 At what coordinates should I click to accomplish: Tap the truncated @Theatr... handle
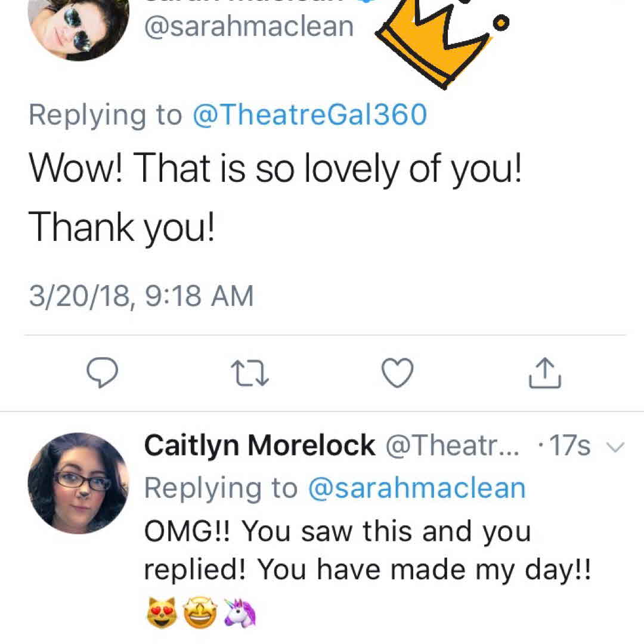click(x=453, y=445)
